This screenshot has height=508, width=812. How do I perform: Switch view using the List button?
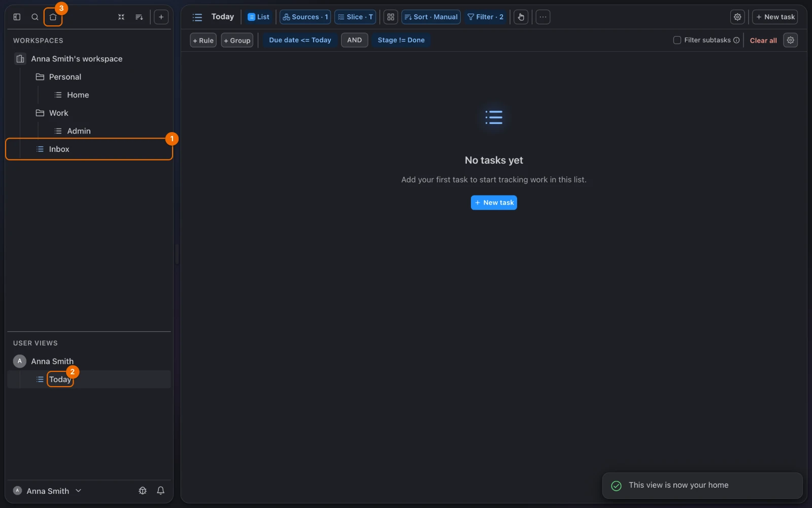pos(258,17)
